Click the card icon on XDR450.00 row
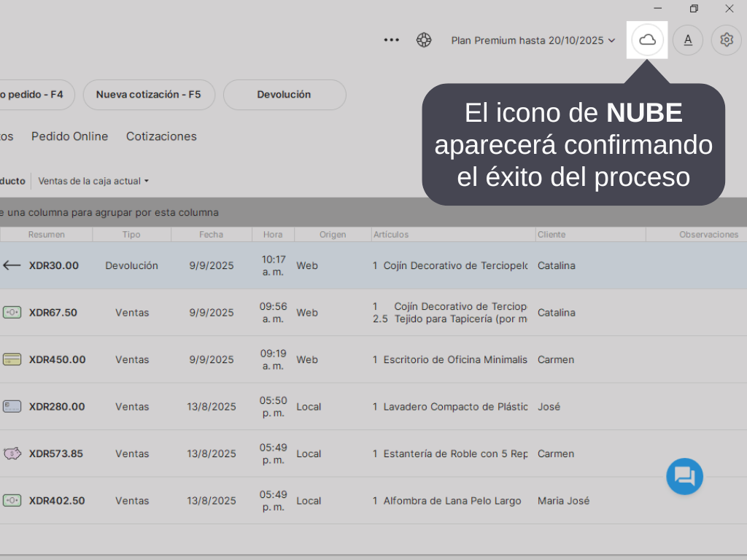747x560 pixels. [12, 359]
